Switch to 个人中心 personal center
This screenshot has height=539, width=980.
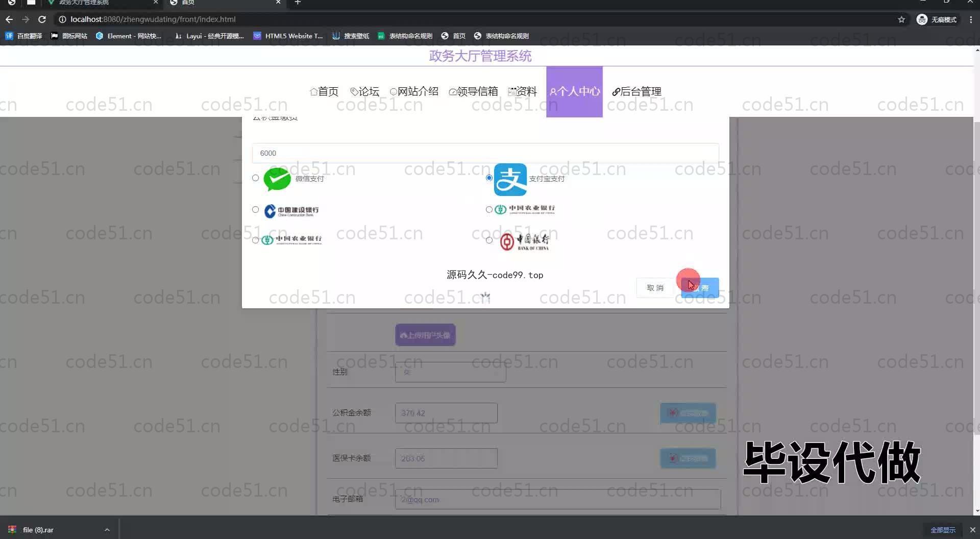click(574, 91)
